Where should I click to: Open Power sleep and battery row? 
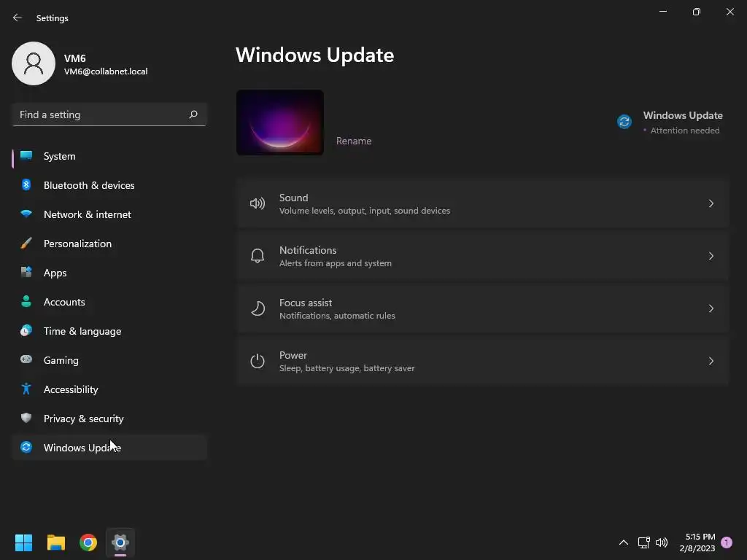483,361
